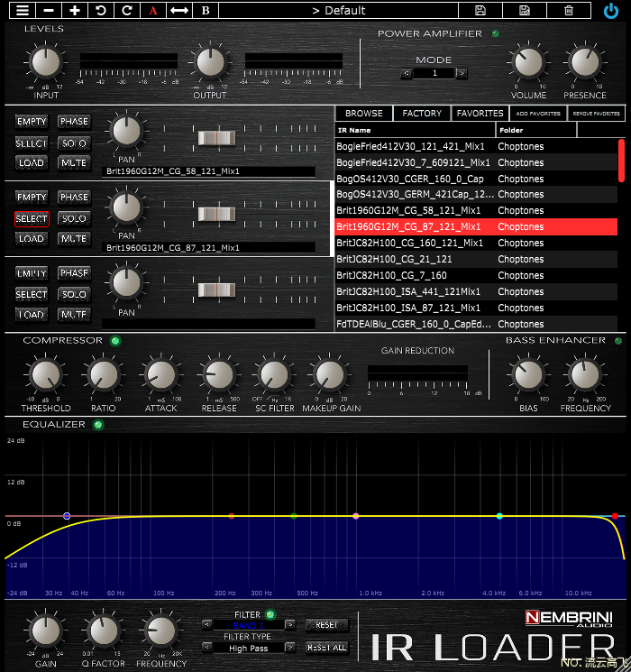Toggle the Filter band enable LED

(x=270, y=614)
